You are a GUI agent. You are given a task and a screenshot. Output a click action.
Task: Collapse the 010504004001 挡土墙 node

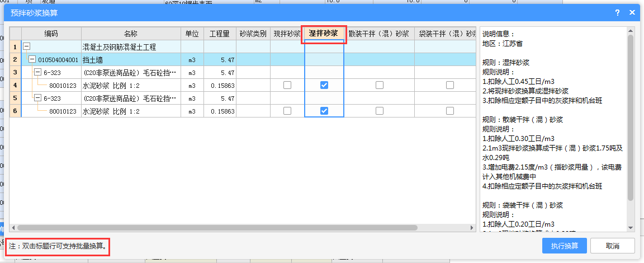(x=32, y=59)
